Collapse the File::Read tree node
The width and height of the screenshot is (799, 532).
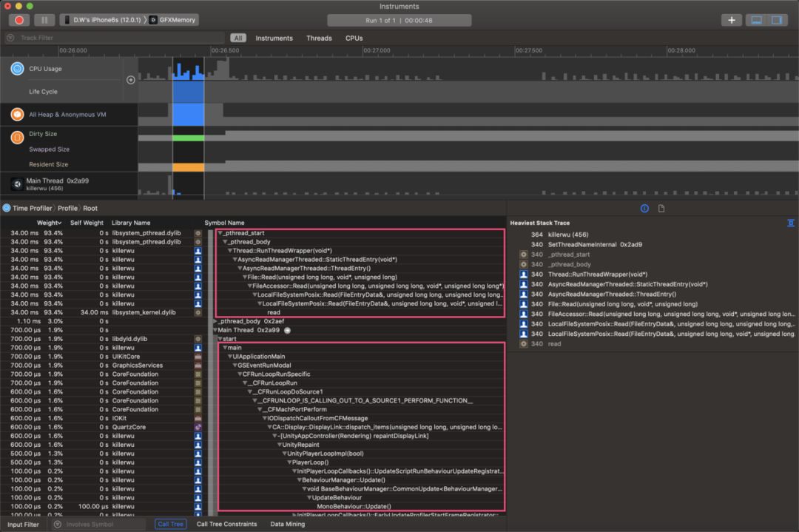245,277
